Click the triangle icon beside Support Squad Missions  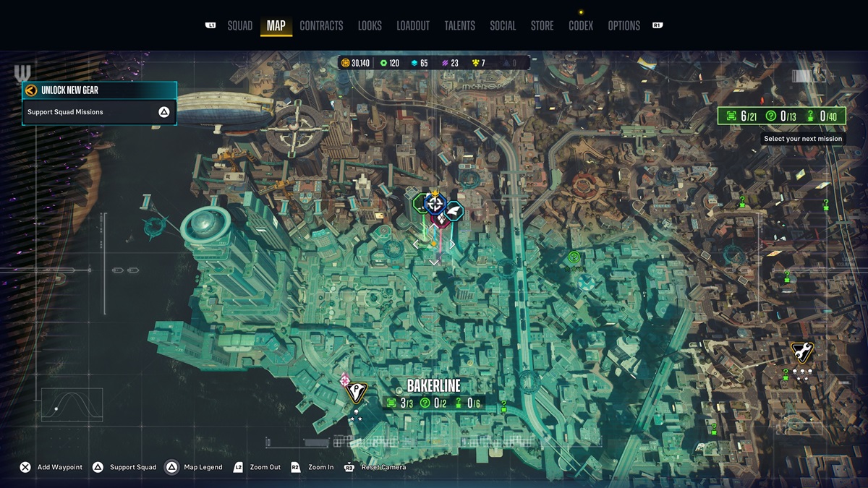coord(164,112)
